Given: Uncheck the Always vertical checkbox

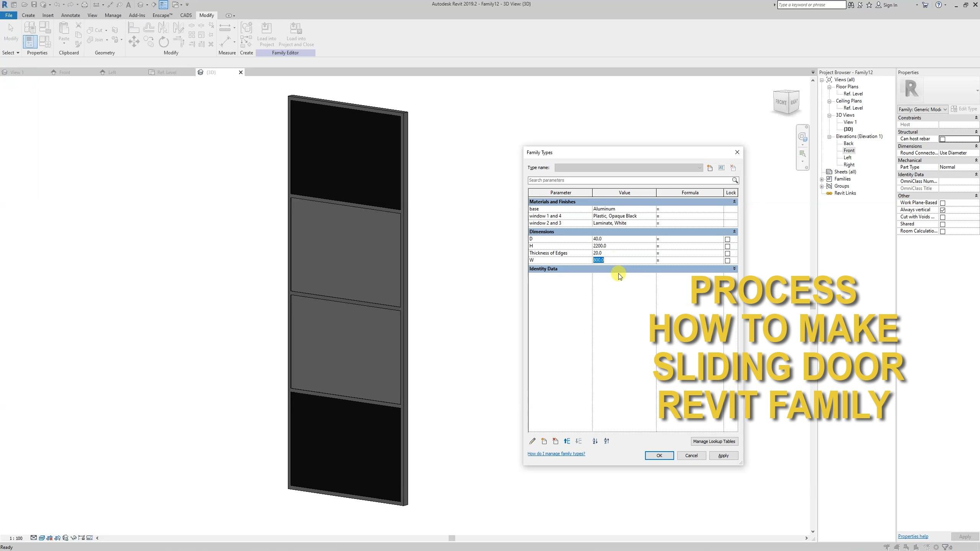Looking at the screenshot, I should 943,210.
